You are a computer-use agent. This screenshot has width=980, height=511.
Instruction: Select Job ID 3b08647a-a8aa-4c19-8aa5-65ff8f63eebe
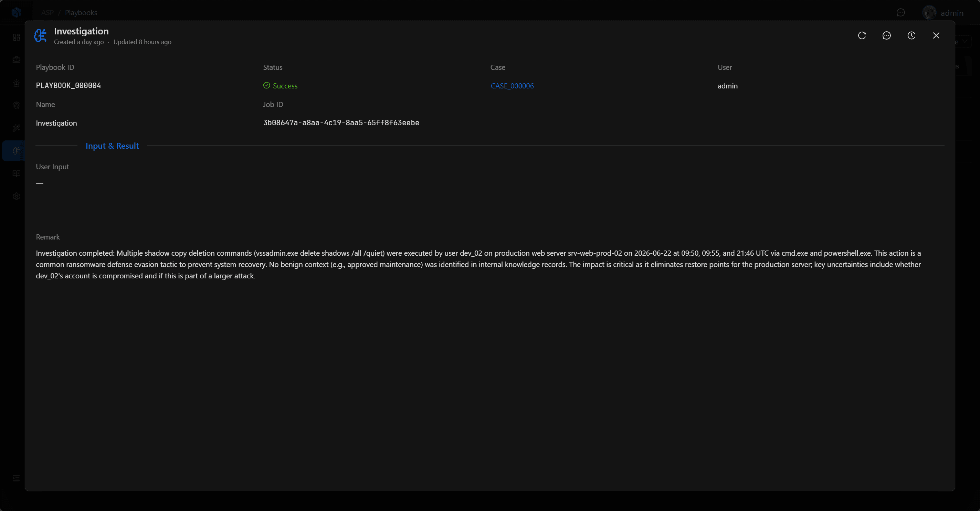[x=341, y=123]
